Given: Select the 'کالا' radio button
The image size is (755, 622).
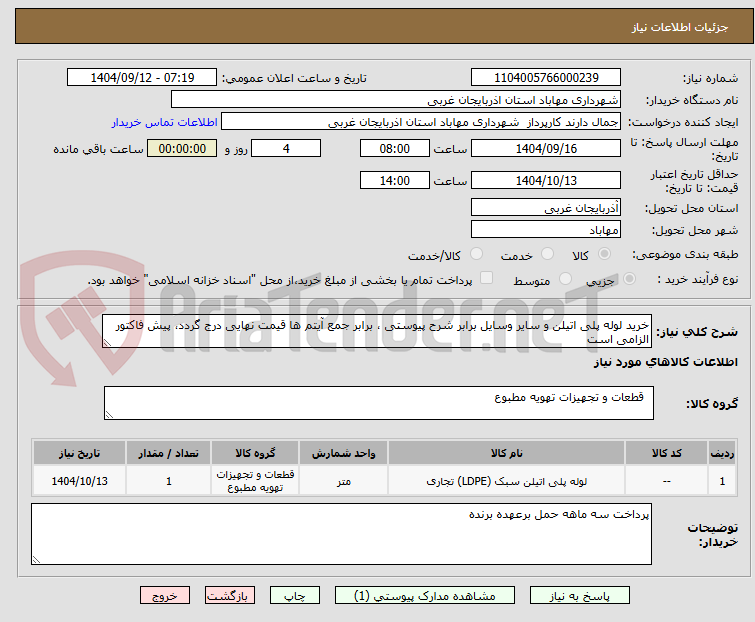Looking at the screenshot, I should point(604,254).
